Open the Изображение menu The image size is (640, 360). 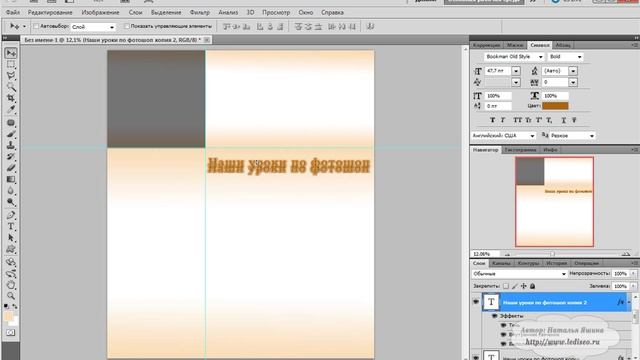pyautogui.click(x=100, y=13)
